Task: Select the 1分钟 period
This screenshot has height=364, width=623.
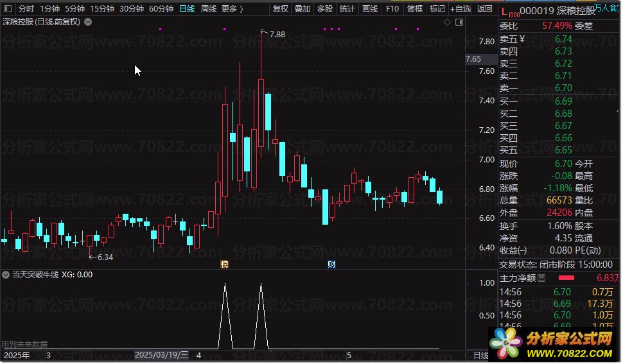Action: tap(49, 9)
